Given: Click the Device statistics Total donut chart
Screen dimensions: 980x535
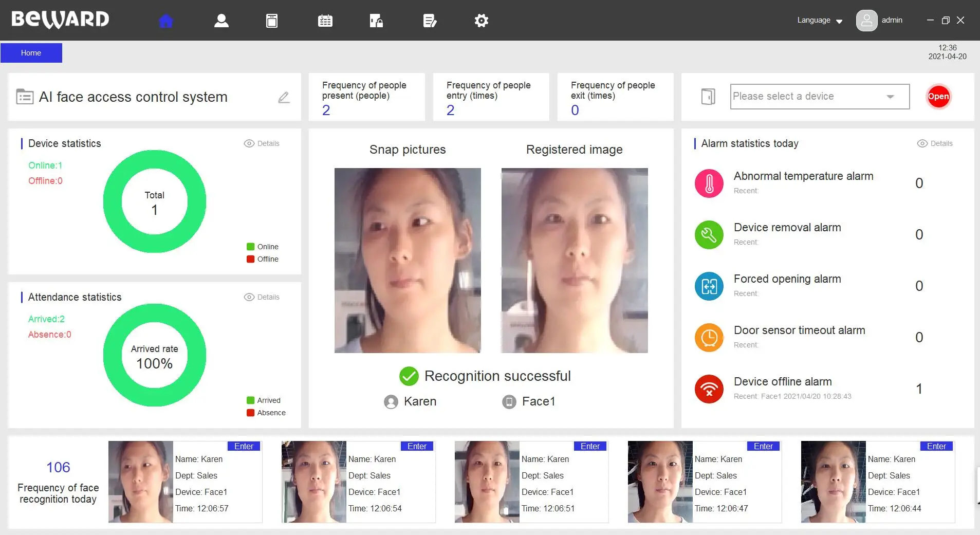Looking at the screenshot, I should click(x=155, y=201).
